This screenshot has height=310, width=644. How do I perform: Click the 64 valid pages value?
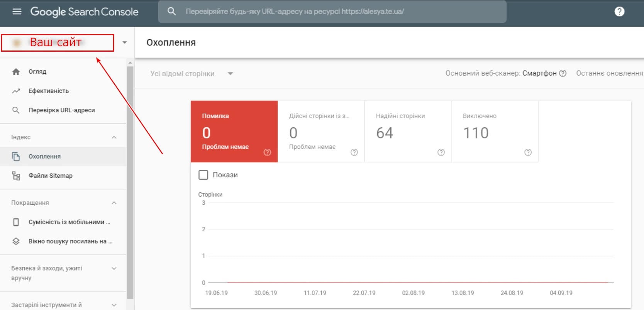pos(385,133)
